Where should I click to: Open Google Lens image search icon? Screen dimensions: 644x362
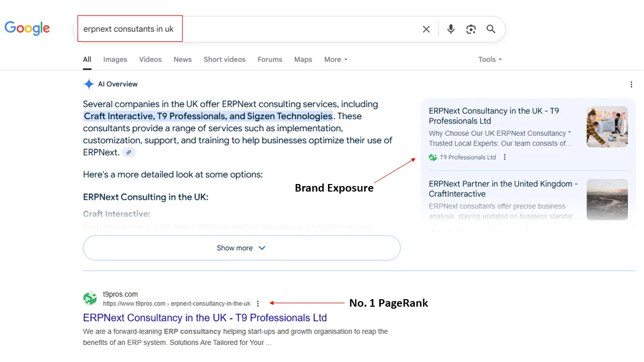(x=471, y=29)
